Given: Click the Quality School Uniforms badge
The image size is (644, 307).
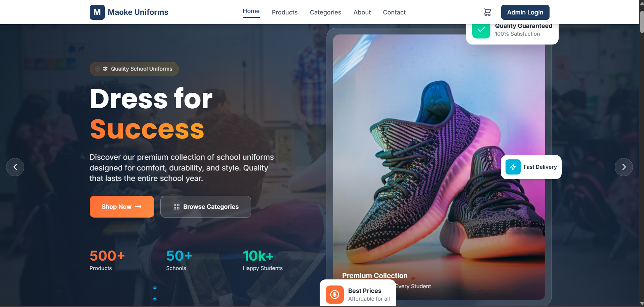Looking at the screenshot, I should pyautogui.click(x=134, y=69).
